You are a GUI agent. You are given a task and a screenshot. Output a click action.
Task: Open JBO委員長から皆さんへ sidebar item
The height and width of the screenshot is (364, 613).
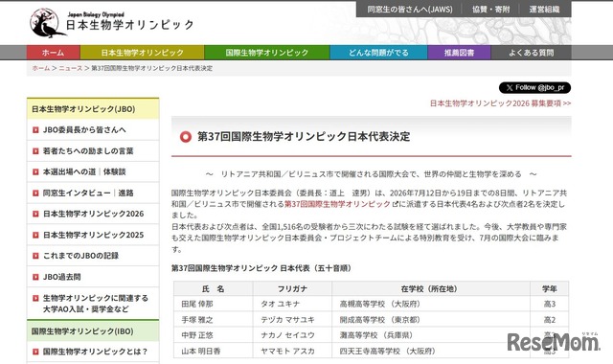(x=93, y=130)
